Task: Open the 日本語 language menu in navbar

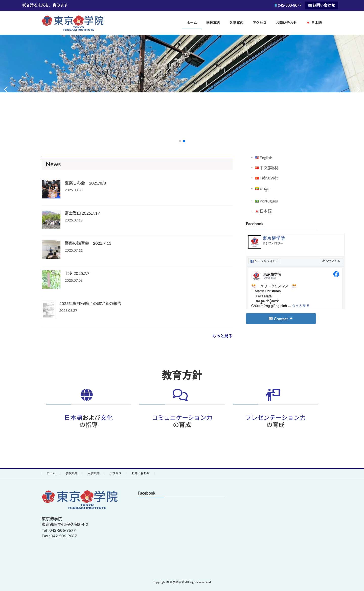Action: (314, 23)
